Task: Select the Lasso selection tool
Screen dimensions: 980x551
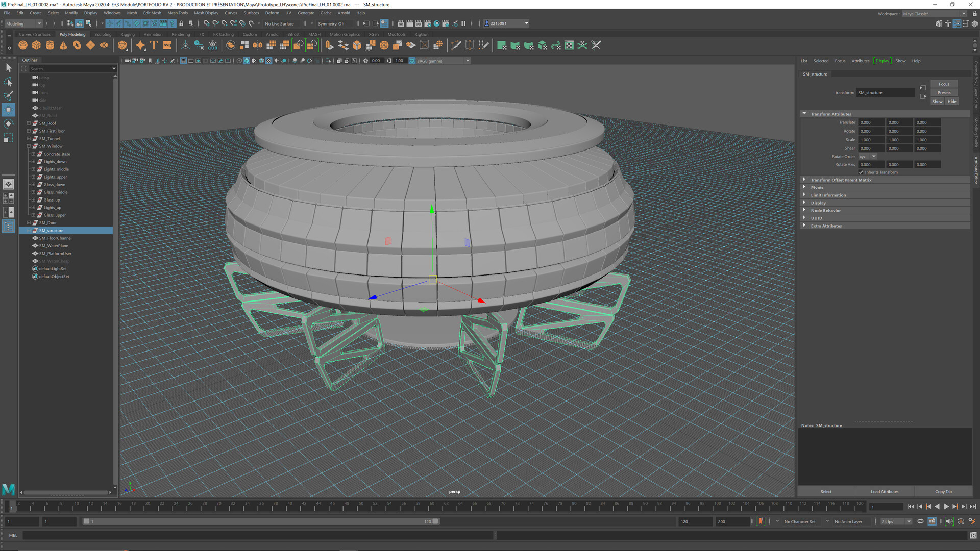Action: pyautogui.click(x=9, y=82)
